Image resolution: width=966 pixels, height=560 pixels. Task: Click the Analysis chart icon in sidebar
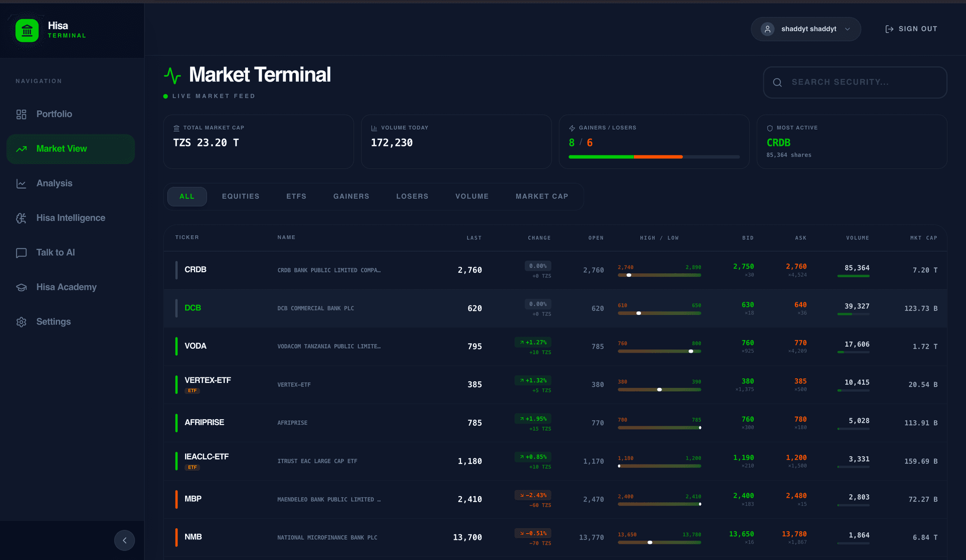(21, 184)
